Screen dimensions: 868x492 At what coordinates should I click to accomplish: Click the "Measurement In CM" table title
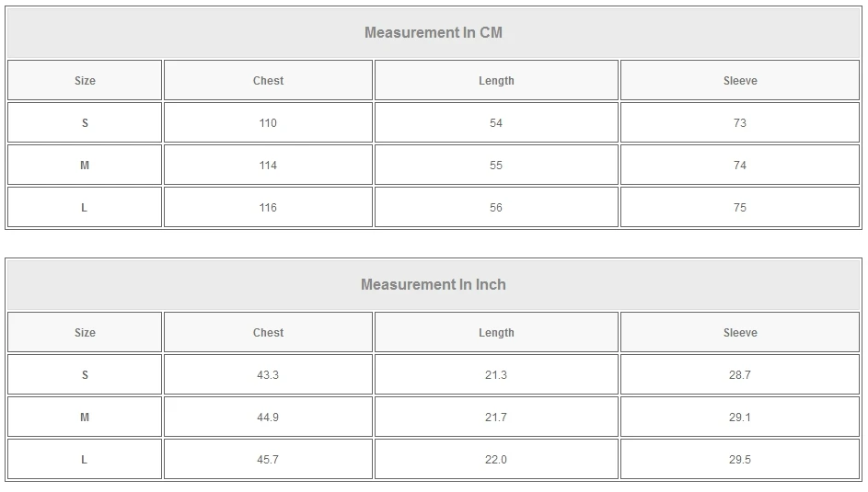434,33
